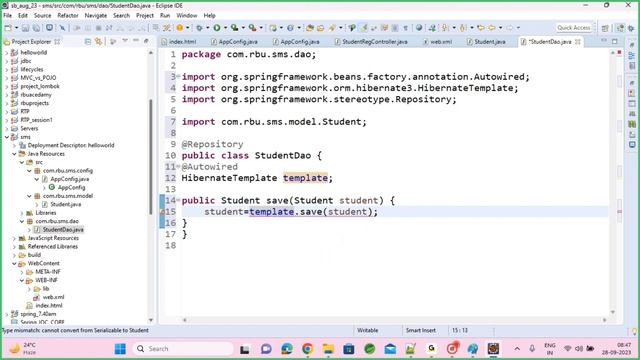
Task: Click the Collapse All icon in Project Explorer
Action: (x=87, y=41)
